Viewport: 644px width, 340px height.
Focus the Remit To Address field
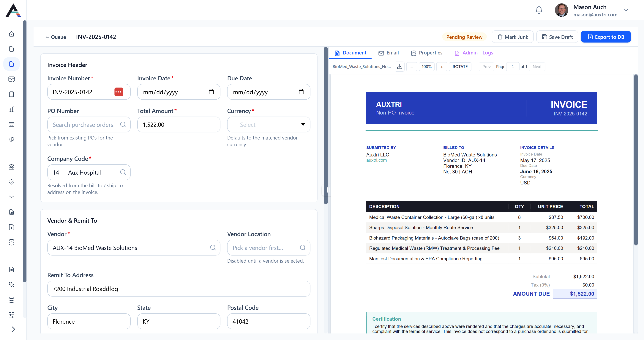179,289
